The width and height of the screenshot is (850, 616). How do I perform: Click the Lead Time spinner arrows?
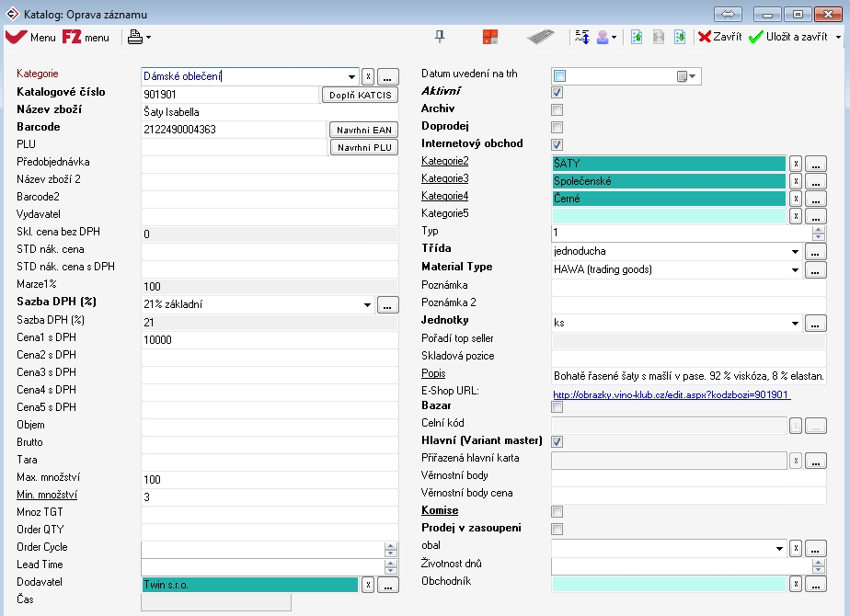pos(390,567)
